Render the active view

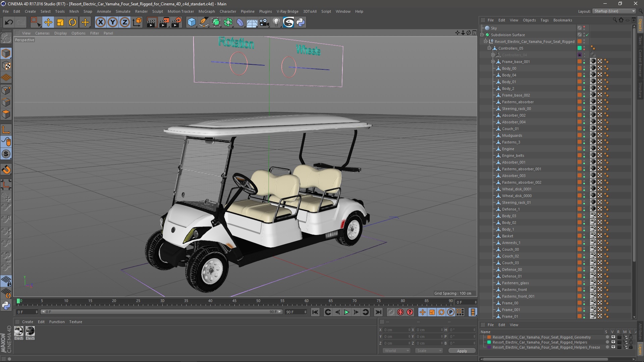click(x=152, y=22)
